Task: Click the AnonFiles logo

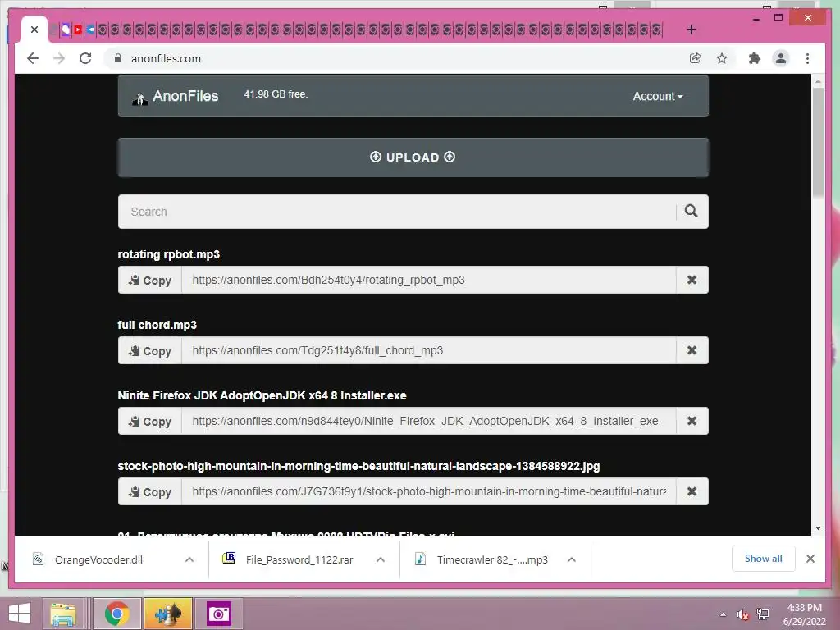Action: tap(176, 97)
